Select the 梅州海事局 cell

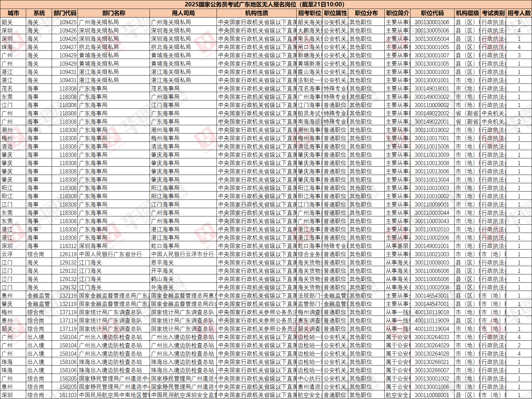183,138
